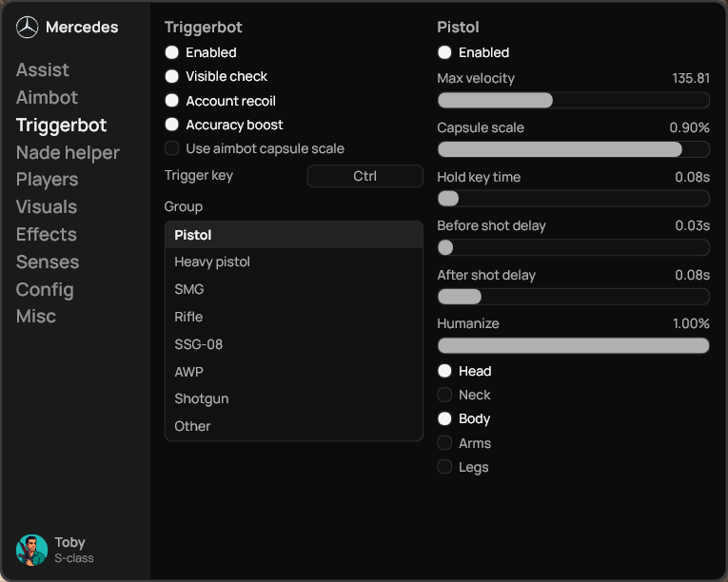The height and width of the screenshot is (582, 728).
Task: Go to the Config section
Action: [x=45, y=289]
